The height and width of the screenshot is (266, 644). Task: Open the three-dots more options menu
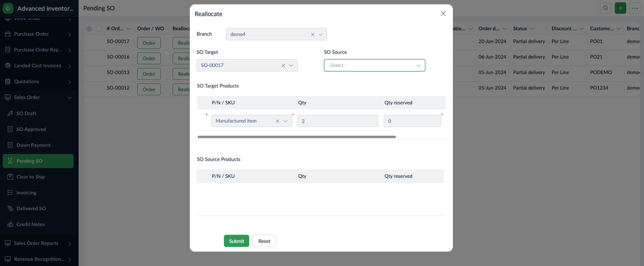(x=635, y=8)
